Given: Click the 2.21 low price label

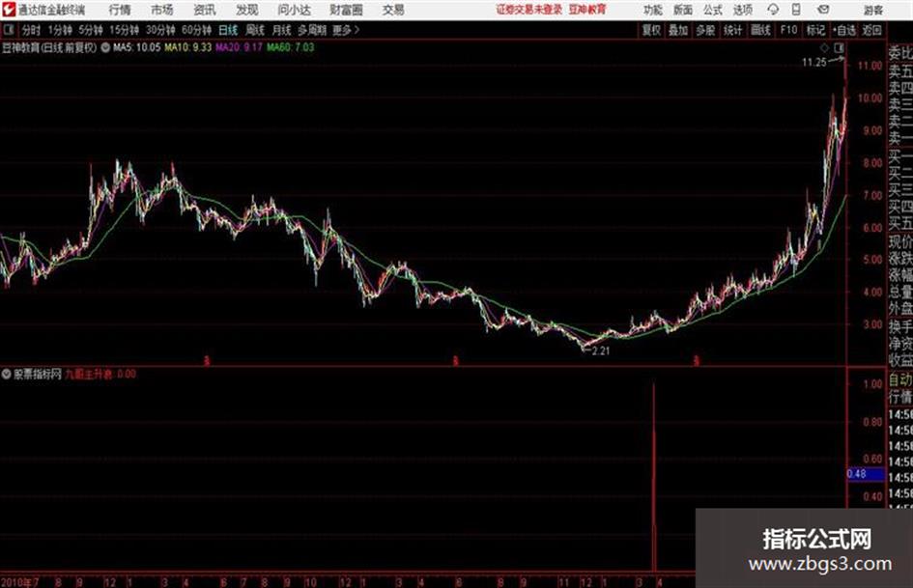Looking at the screenshot, I should (x=600, y=350).
